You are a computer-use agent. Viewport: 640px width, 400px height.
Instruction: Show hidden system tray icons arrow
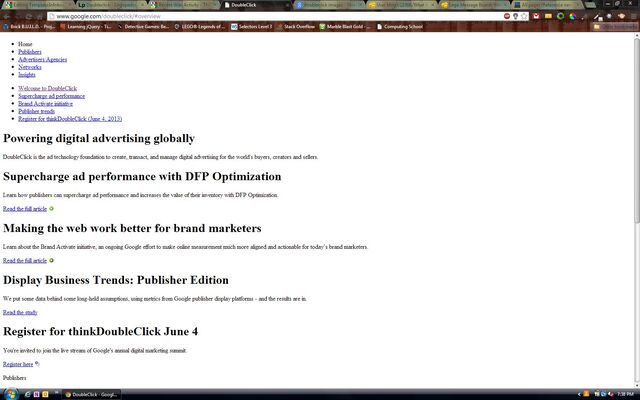[x=579, y=394]
